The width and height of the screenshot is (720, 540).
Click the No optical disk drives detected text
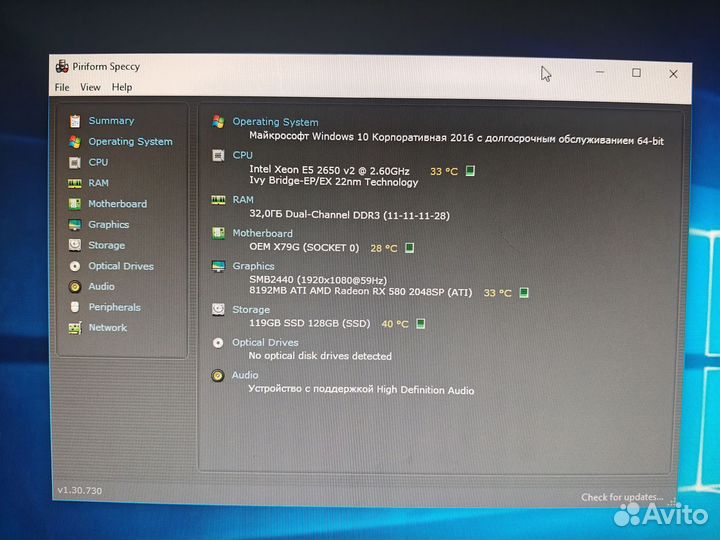tap(320, 356)
